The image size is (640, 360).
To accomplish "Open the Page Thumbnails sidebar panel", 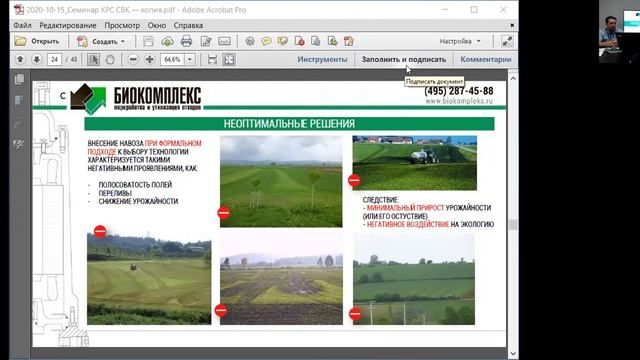I will pyautogui.click(x=19, y=79).
